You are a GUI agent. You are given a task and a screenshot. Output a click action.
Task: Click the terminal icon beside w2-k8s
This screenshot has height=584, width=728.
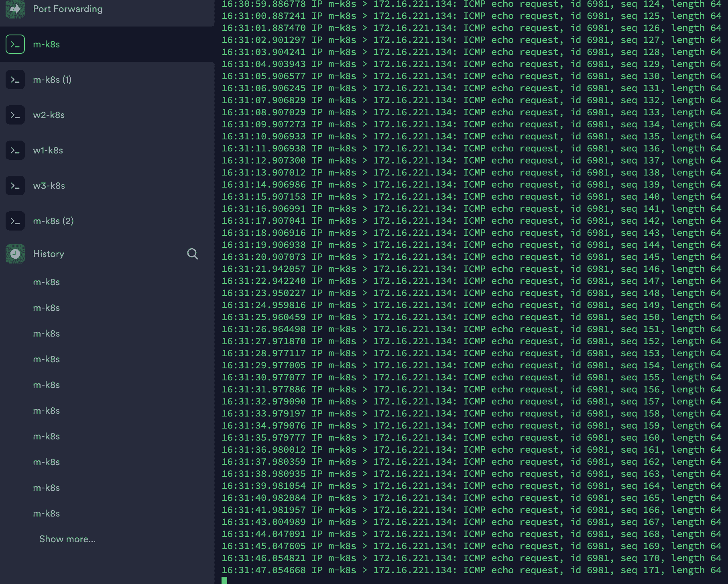tap(15, 115)
